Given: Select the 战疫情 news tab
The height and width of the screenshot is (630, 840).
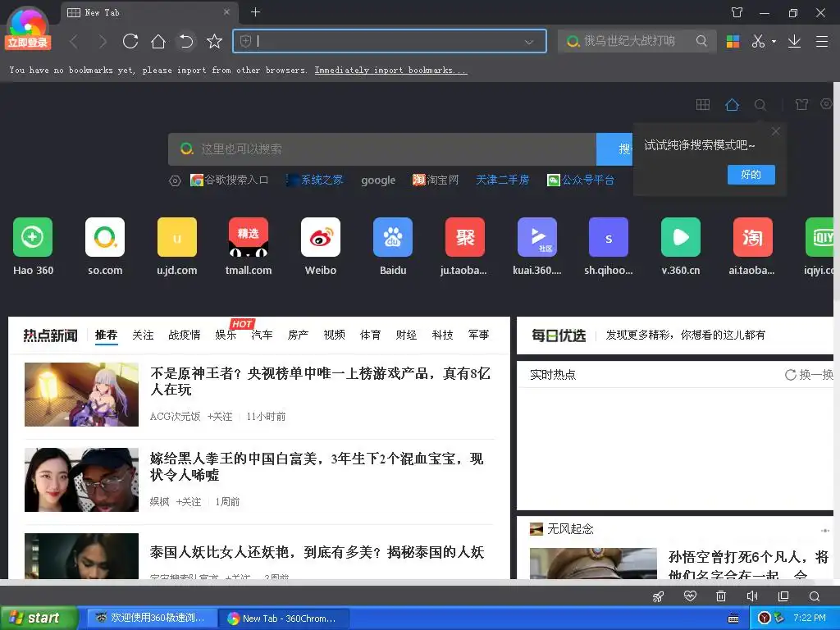Looking at the screenshot, I should [x=185, y=335].
